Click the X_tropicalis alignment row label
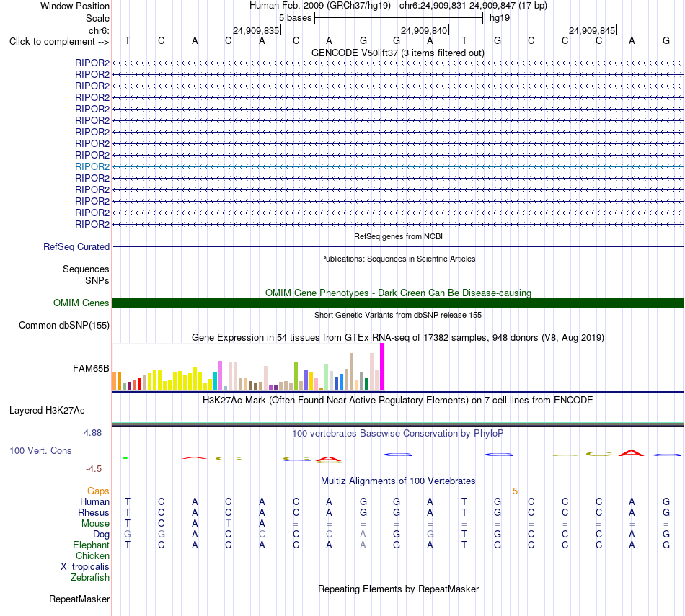Viewport: 685px width, 616px height. tap(85, 567)
